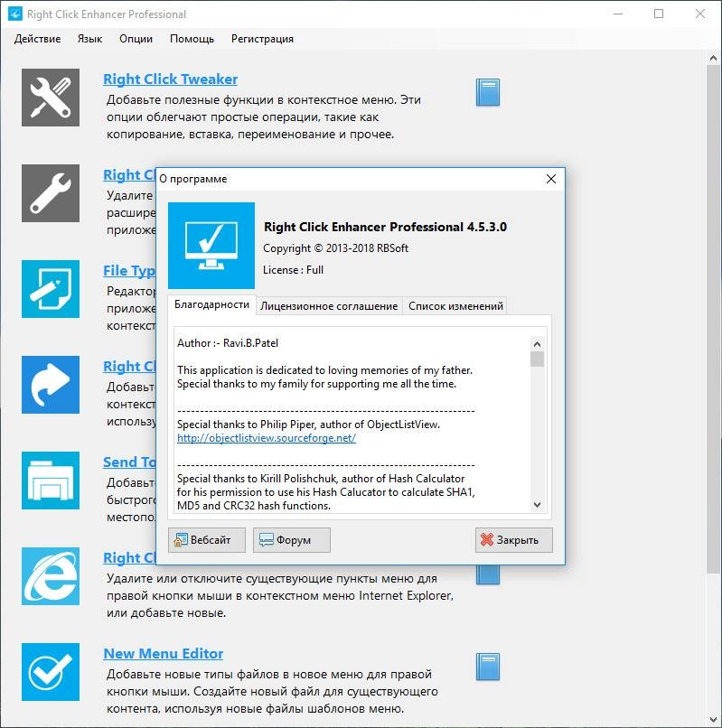Click the app logo in the About dialog

[211, 245]
